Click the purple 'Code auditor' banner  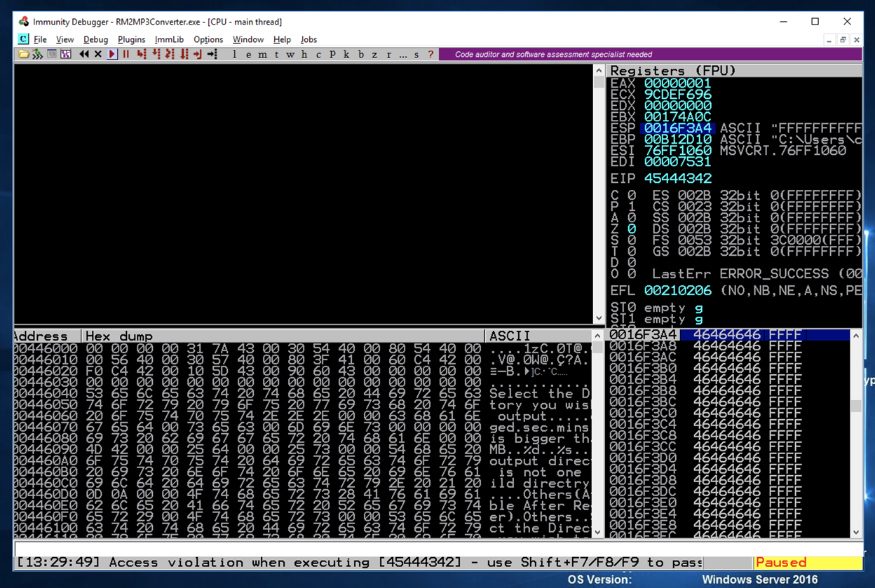(651, 54)
